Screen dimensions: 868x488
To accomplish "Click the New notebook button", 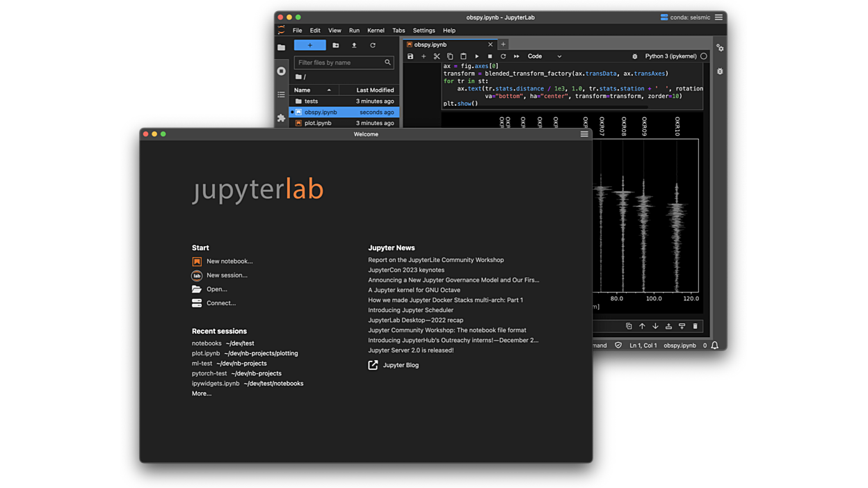I will pos(230,261).
